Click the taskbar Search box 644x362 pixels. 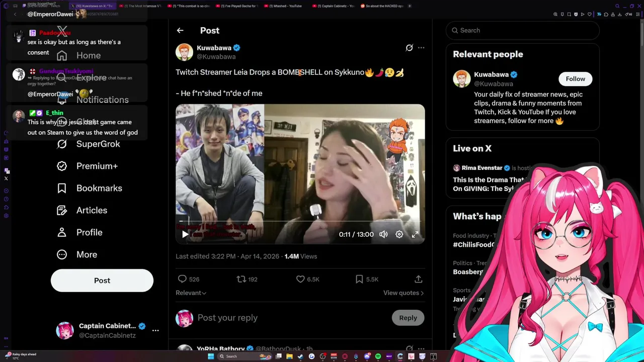(x=245, y=356)
